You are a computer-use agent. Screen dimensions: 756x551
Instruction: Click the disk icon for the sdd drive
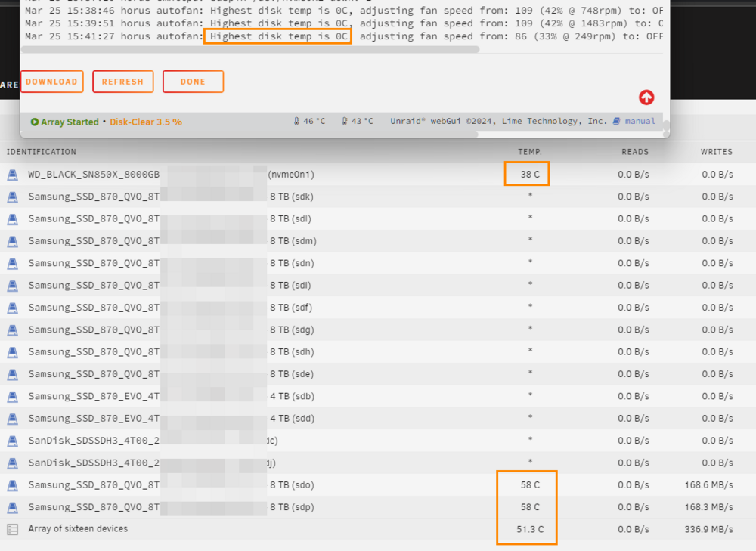click(x=13, y=419)
